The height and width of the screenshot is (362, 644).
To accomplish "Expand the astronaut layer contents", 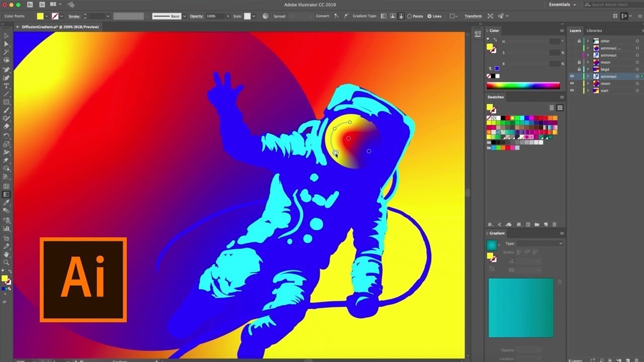I will 588,76.
